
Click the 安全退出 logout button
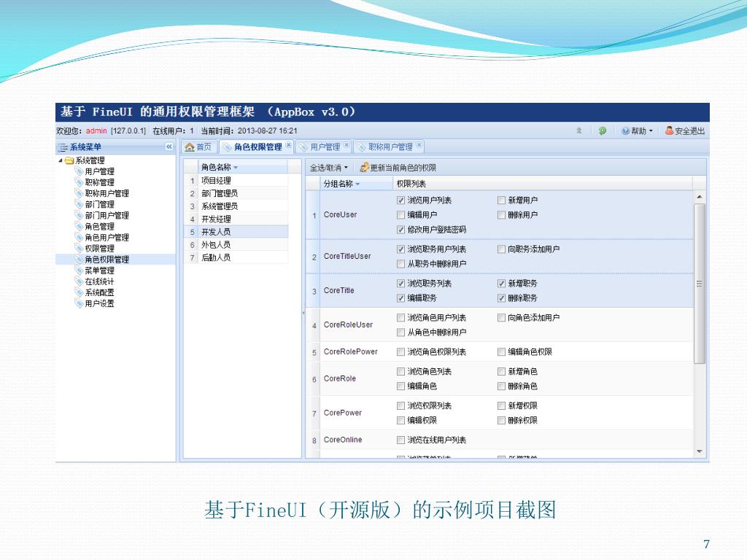pyautogui.click(x=685, y=131)
